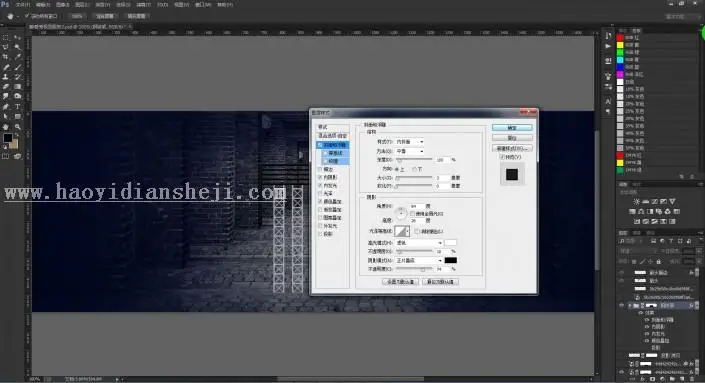
Task: Select the Healing Brush tool
Action: [x=5, y=67]
